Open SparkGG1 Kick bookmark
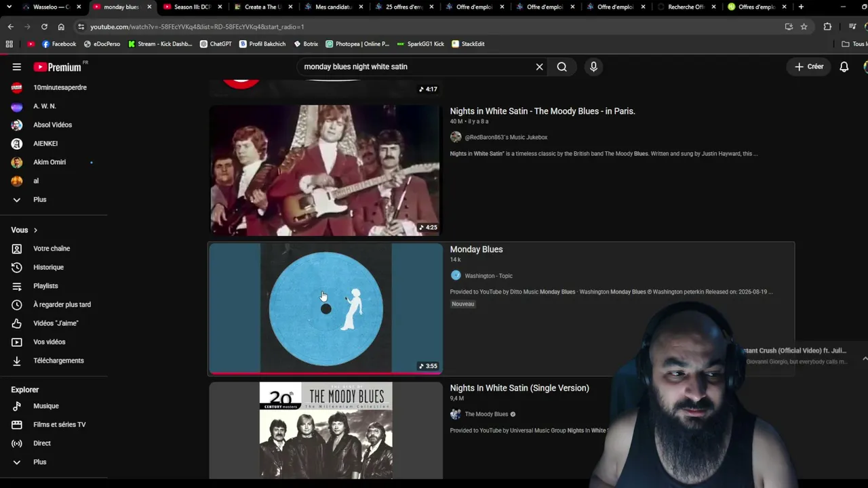Image resolution: width=868 pixels, height=488 pixels. pos(420,44)
